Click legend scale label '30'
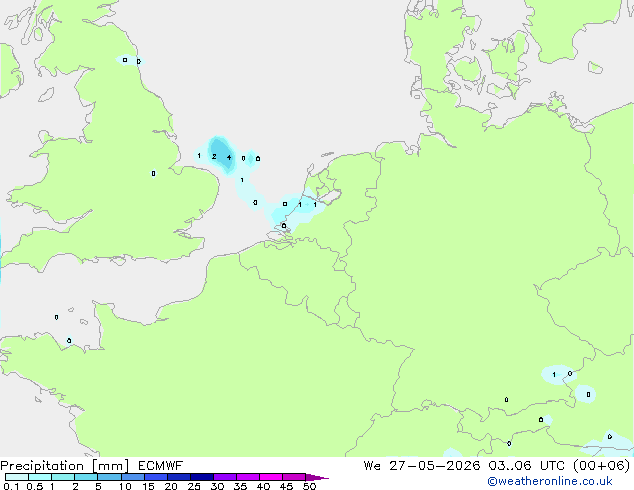 (217, 486)
